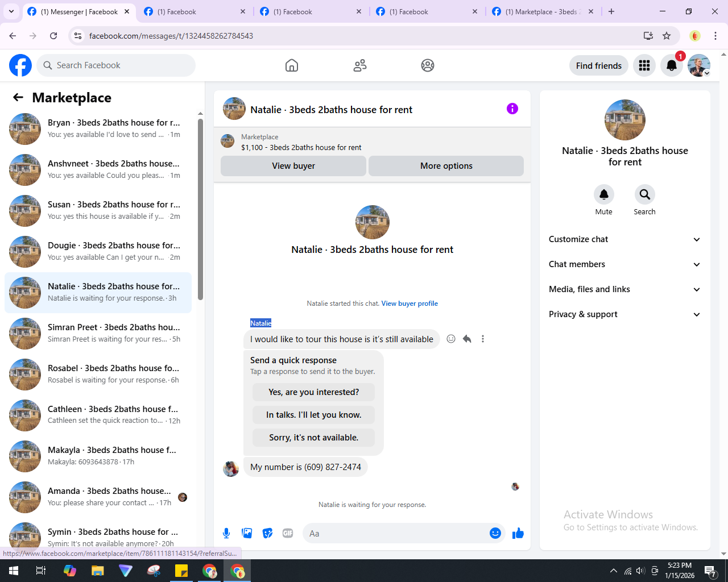
Task: Open the Friends icon in top navigation
Action: [x=360, y=65]
